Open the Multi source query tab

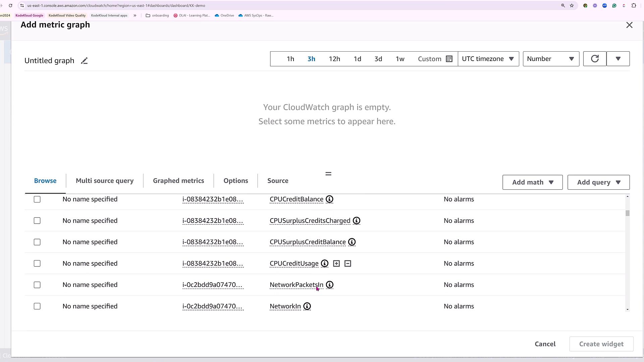pyautogui.click(x=105, y=181)
